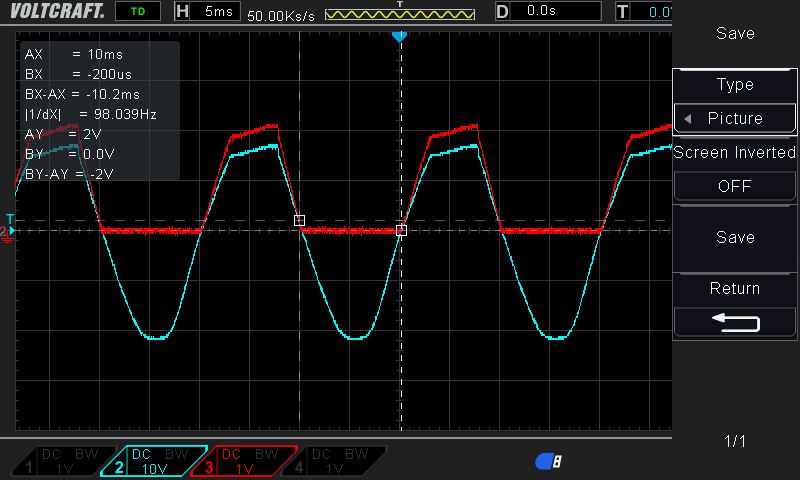800x480 pixels.
Task: Open the Type Picture selector
Action: (x=735, y=118)
